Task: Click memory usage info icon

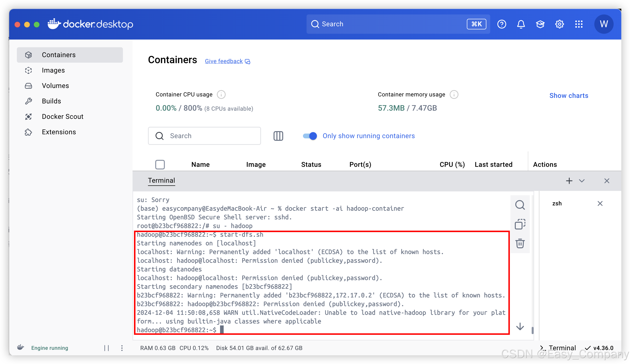Action: [x=454, y=94]
